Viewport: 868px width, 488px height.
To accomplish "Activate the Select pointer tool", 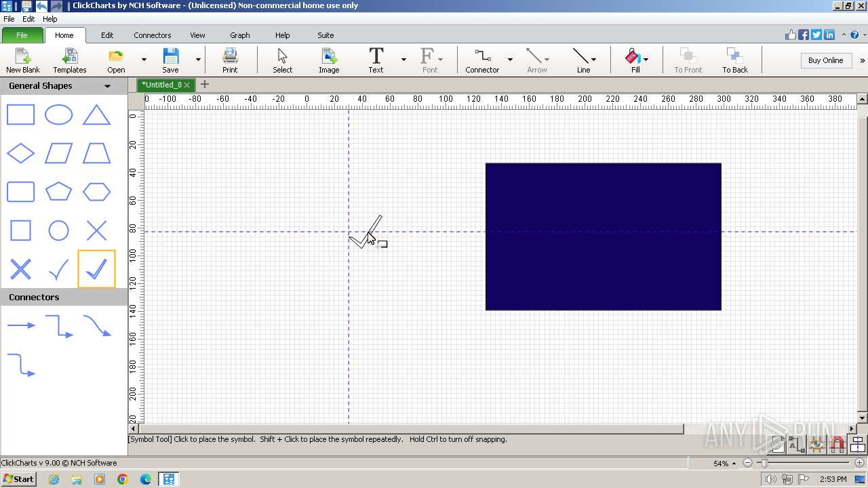I will click(282, 60).
